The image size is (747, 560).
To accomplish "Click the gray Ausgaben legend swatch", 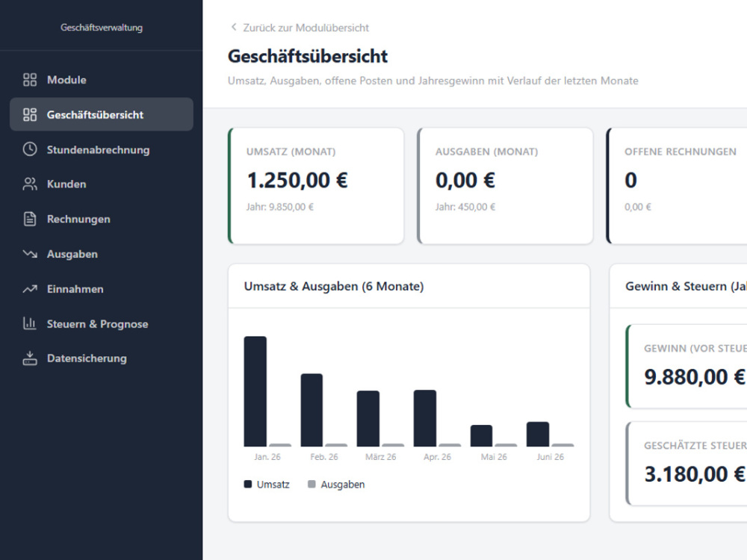I will (x=311, y=485).
